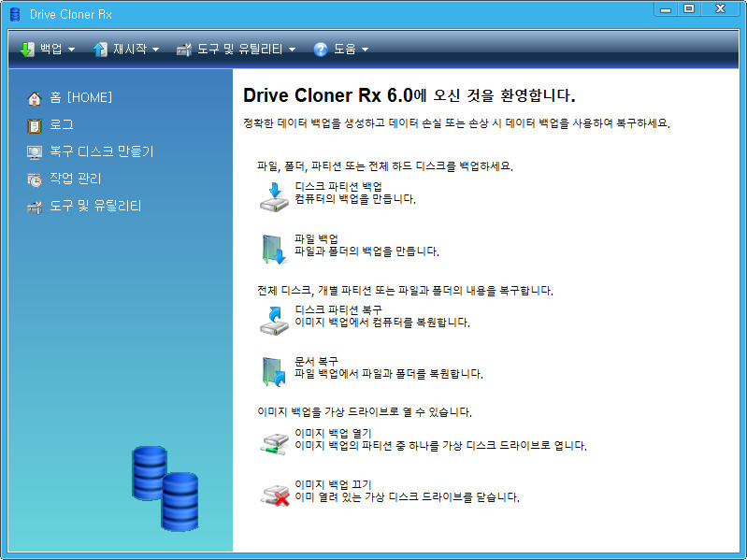Click description 파일 백업에서 파일과 폴더를 복원합니다.
The height and width of the screenshot is (560, 747).
[389, 374]
